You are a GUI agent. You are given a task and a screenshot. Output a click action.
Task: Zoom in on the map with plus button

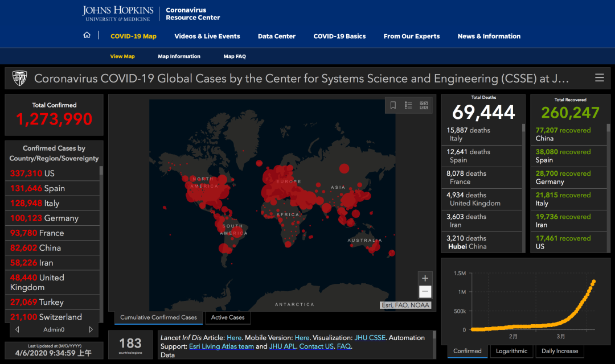point(425,278)
